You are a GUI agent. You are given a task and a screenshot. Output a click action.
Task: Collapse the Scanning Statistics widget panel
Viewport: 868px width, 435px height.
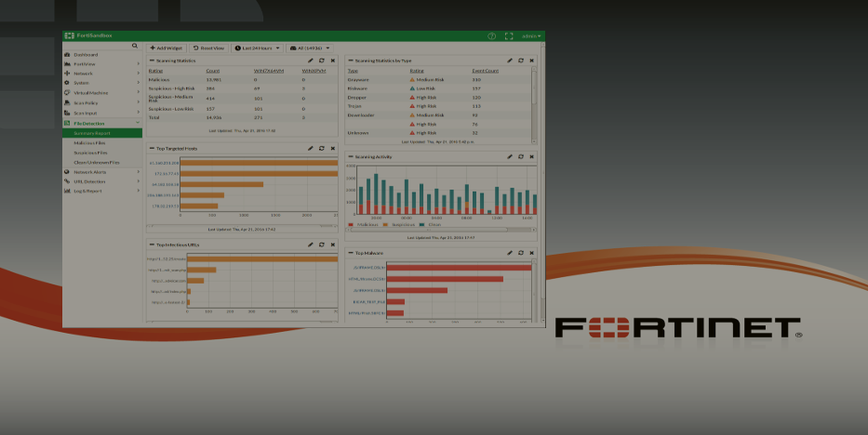click(152, 60)
